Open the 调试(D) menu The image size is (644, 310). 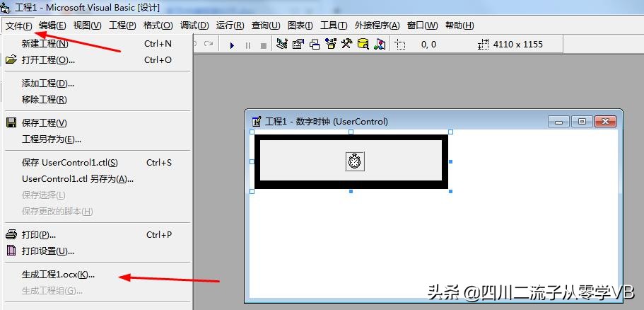point(194,25)
